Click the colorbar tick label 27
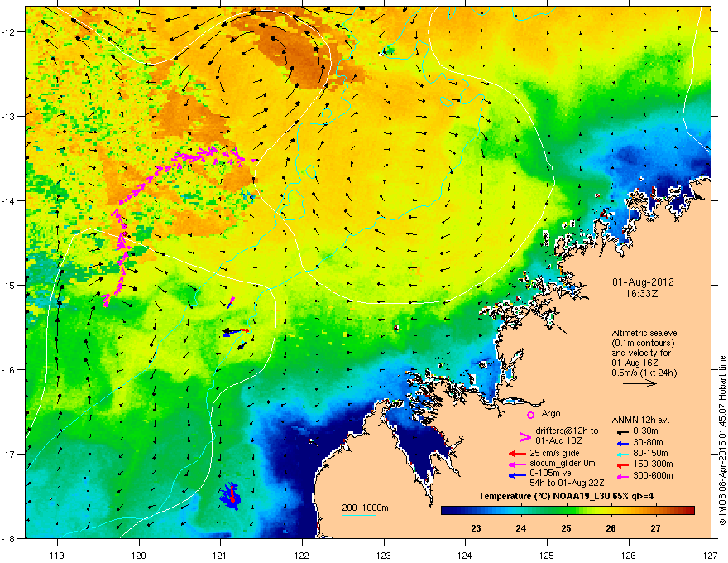The image size is (728, 563). (x=655, y=528)
